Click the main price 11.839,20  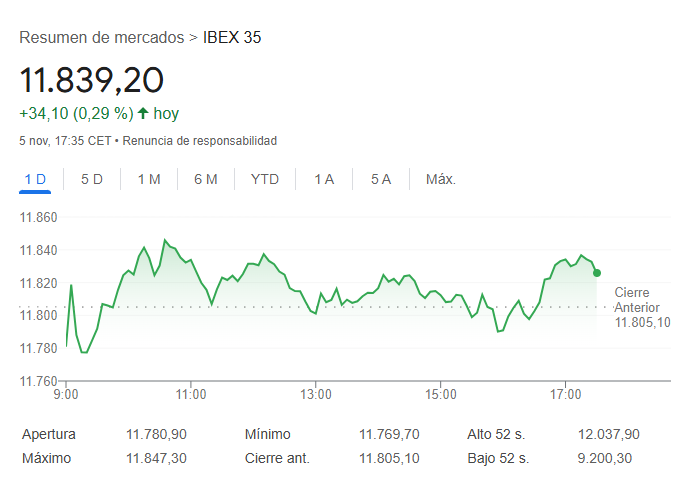click(x=91, y=80)
